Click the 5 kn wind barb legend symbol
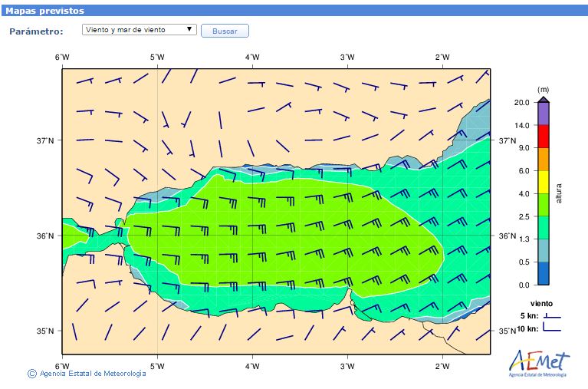Image resolution: width=588 pixels, height=389 pixels. pos(551,315)
